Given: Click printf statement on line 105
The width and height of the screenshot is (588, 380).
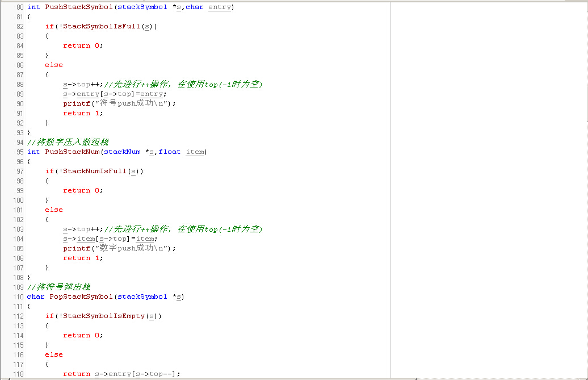Looking at the screenshot, I should point(119,248).
